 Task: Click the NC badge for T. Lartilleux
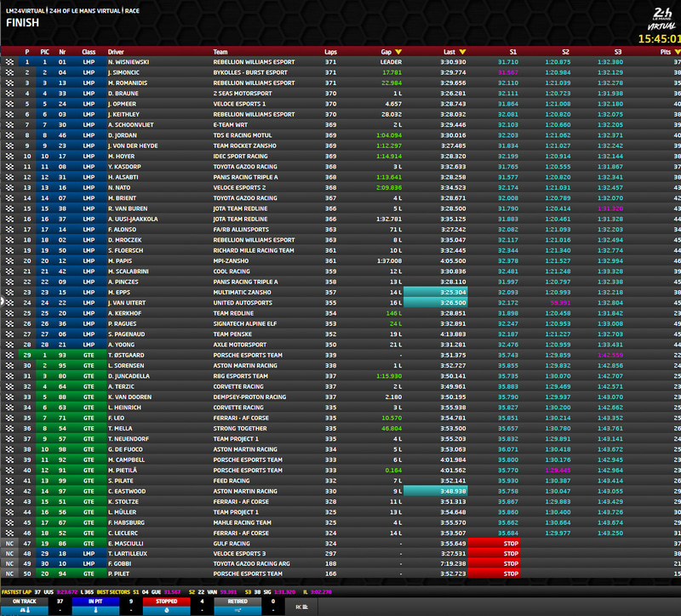point(9,554)
